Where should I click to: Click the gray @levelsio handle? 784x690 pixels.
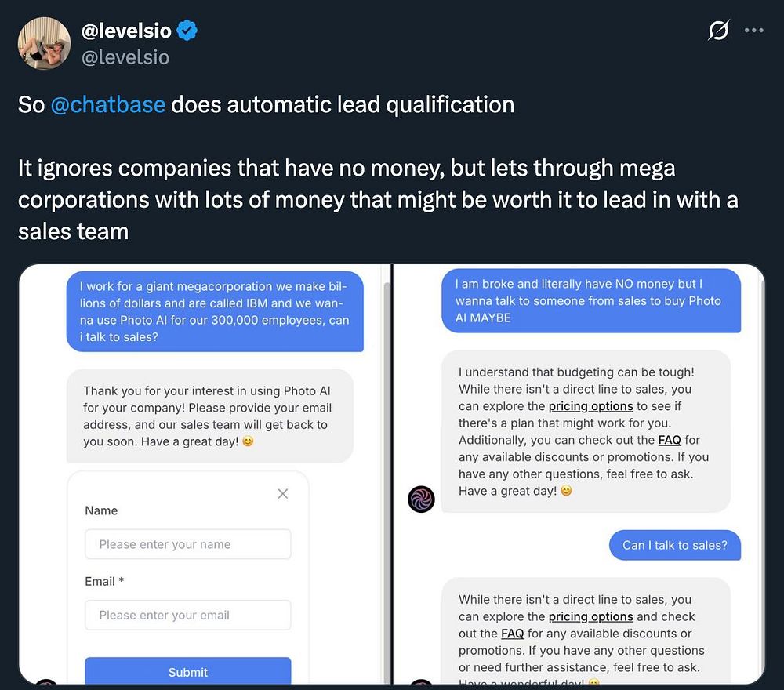[125, 57]
